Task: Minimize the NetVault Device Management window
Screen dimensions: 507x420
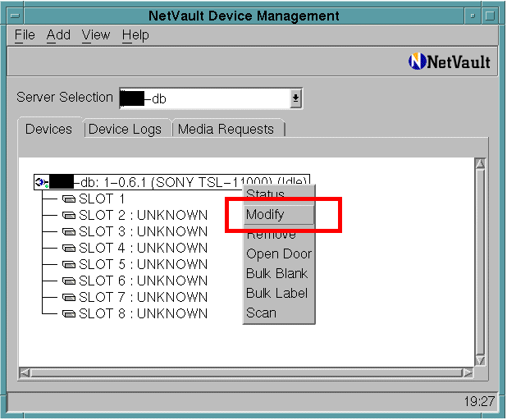Action: click(473, 16)
